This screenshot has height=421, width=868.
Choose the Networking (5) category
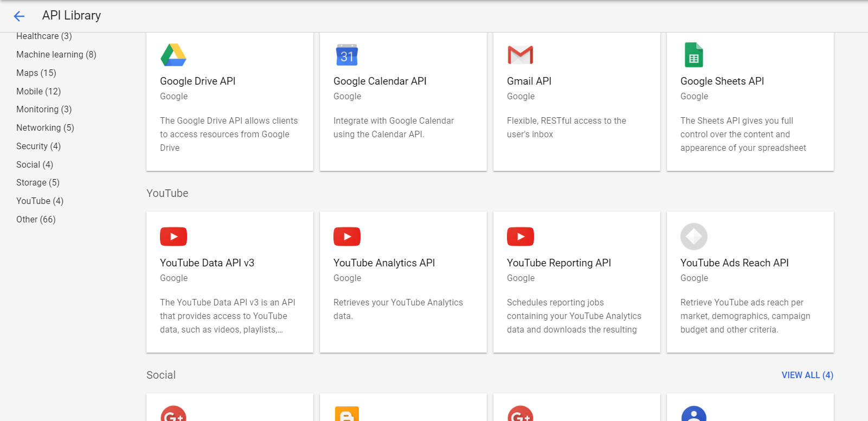point(45,127)
